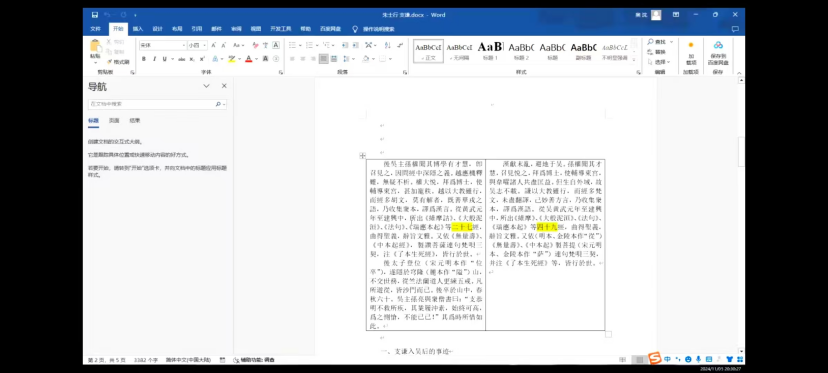The width and height of the screenshot is (828, 373).
Task: Click the red font color button
Action: (248, 59)
